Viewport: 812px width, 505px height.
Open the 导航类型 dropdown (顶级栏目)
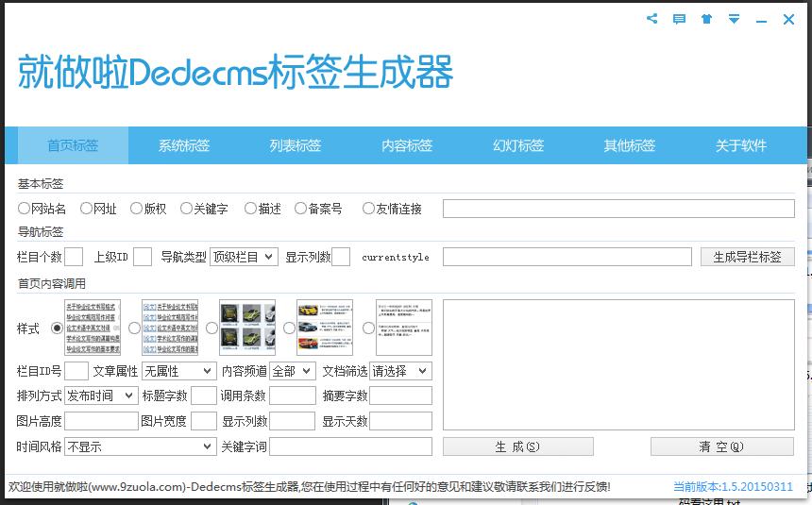244,257
